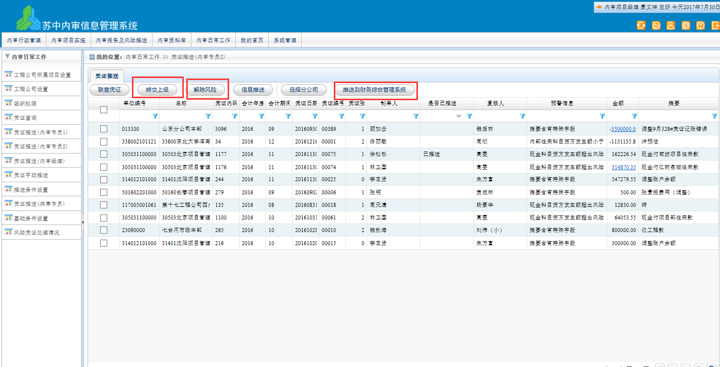
Task: Click filter icon in 制单人 column
Action: 416,117
